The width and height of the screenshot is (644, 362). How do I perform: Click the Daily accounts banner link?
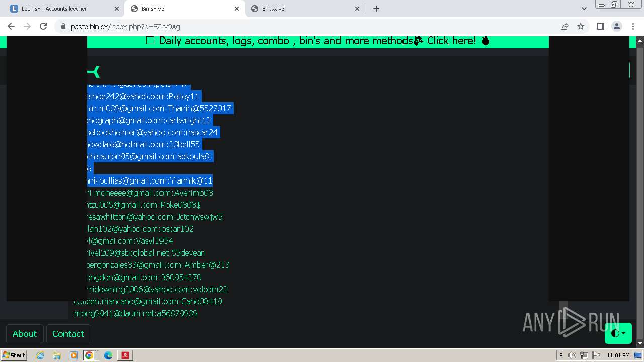317,41
